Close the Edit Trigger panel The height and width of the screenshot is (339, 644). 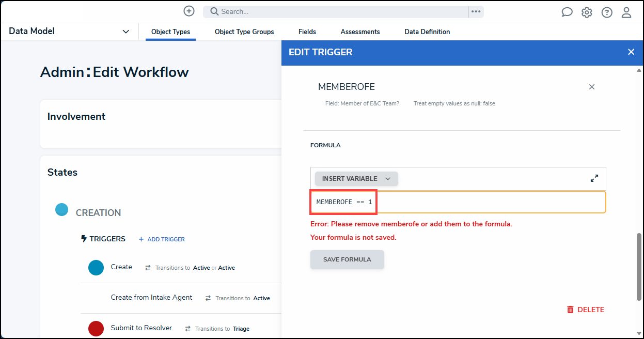click(x=631, y=52)
